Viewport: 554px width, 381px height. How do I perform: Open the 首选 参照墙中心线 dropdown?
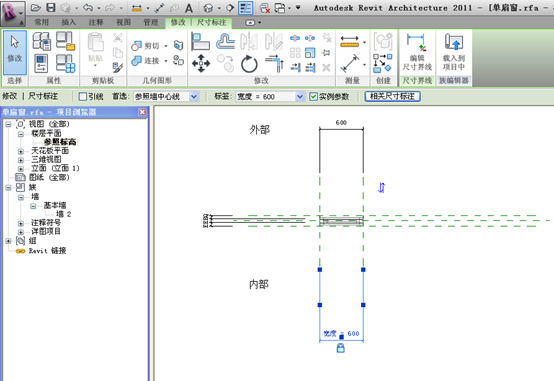194,96
